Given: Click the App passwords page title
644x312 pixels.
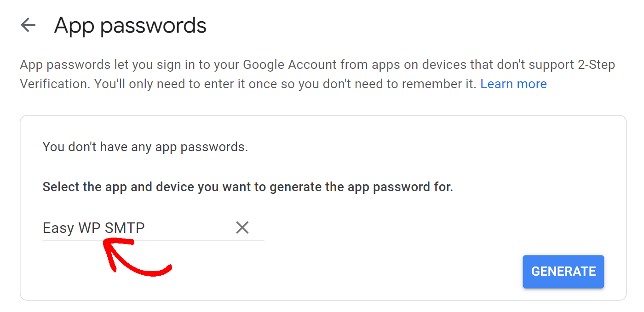Looking at the screenshot, I should [130, 25].
